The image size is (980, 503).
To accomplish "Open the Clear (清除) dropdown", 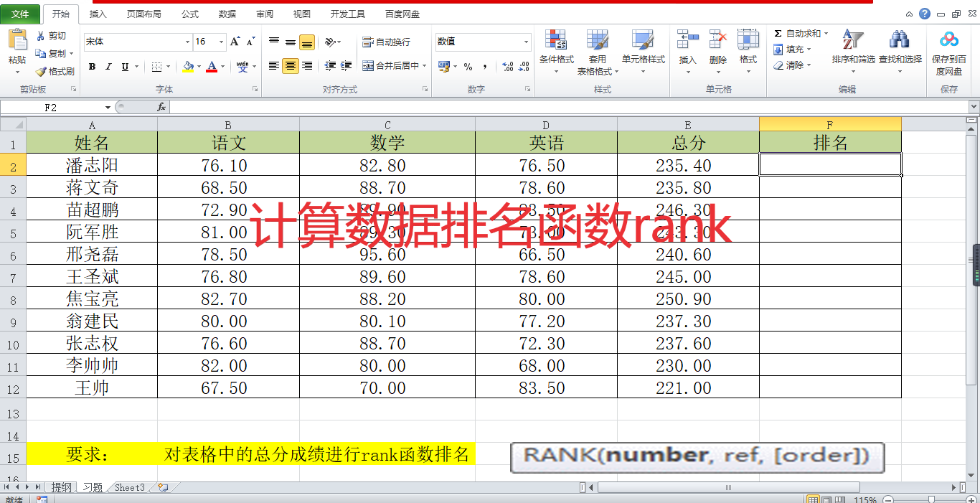I will click(792, 65).
